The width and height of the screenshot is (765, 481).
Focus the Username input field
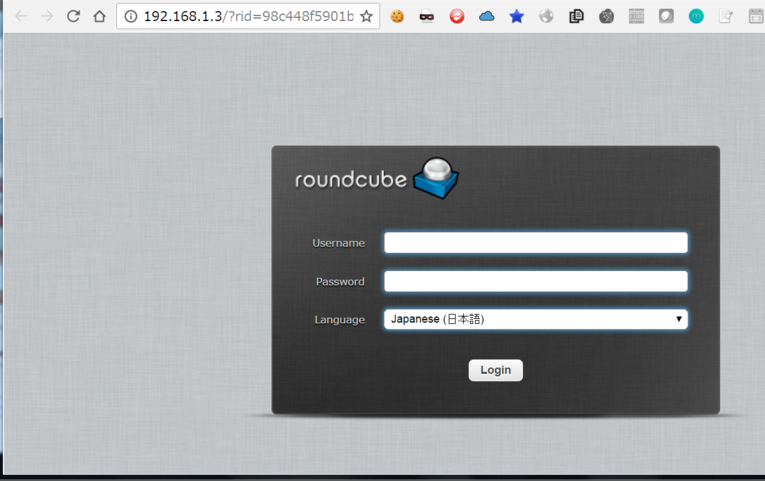coord(536,243)
